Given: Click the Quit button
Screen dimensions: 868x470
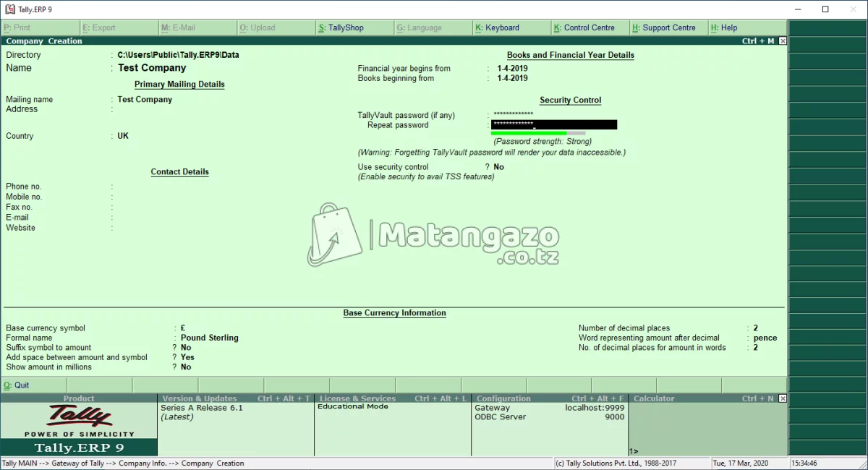Looking at the screenshot, I should coord(20,385).
